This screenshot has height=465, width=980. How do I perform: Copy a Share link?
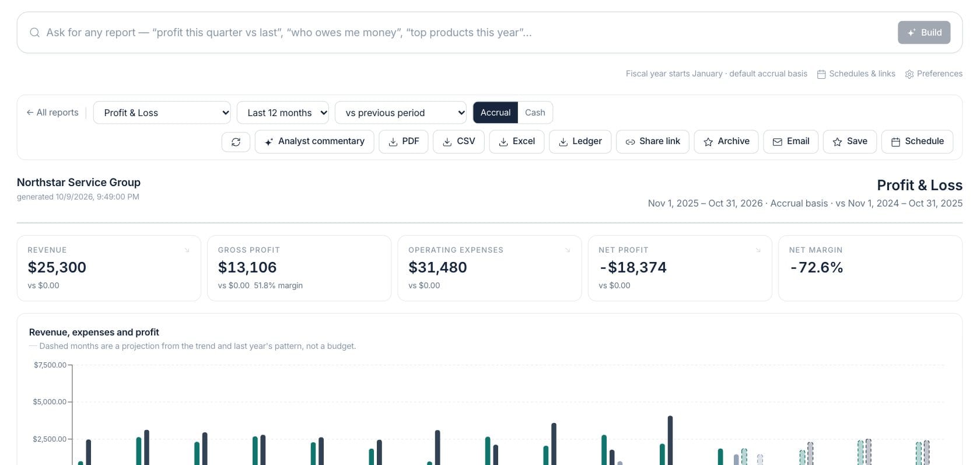tap(653, 142)
